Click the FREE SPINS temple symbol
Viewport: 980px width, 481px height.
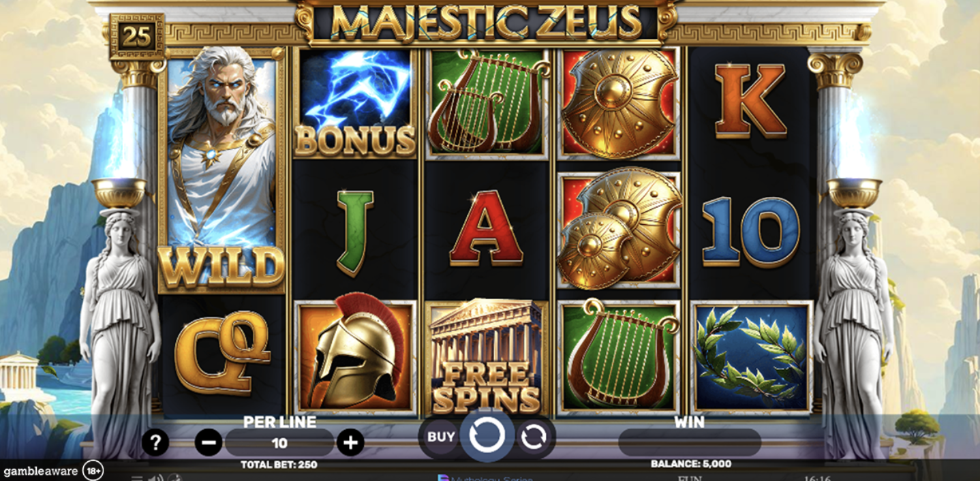pos(487,357)
